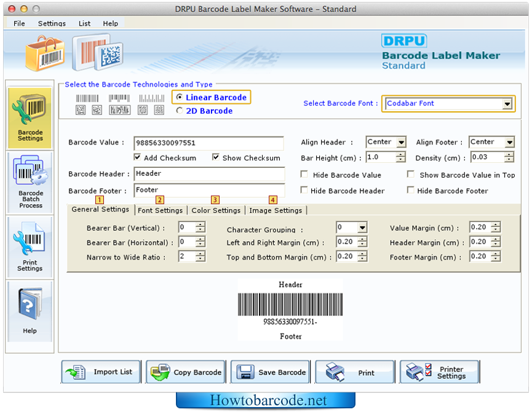This screenshot has width=532, height=412.
Task: Click the Barcode Header input field
Action: [x=209, y=173]
